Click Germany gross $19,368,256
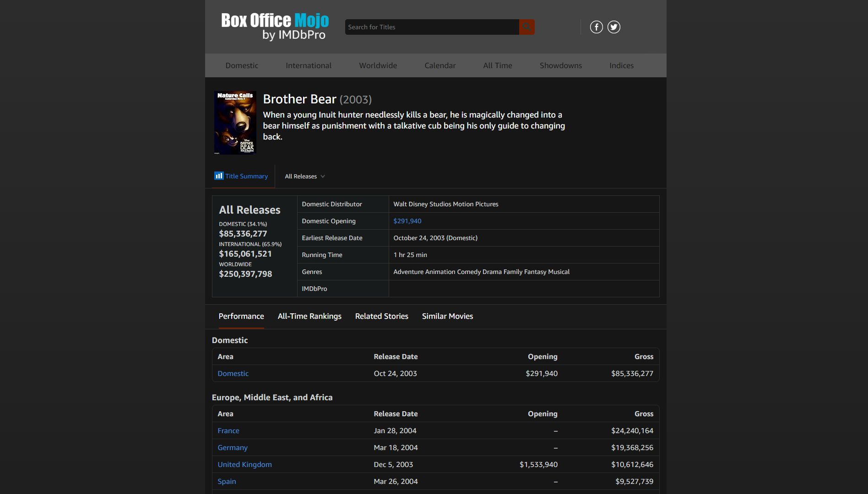This screenshot has height=494, width=868. (632, 447)
